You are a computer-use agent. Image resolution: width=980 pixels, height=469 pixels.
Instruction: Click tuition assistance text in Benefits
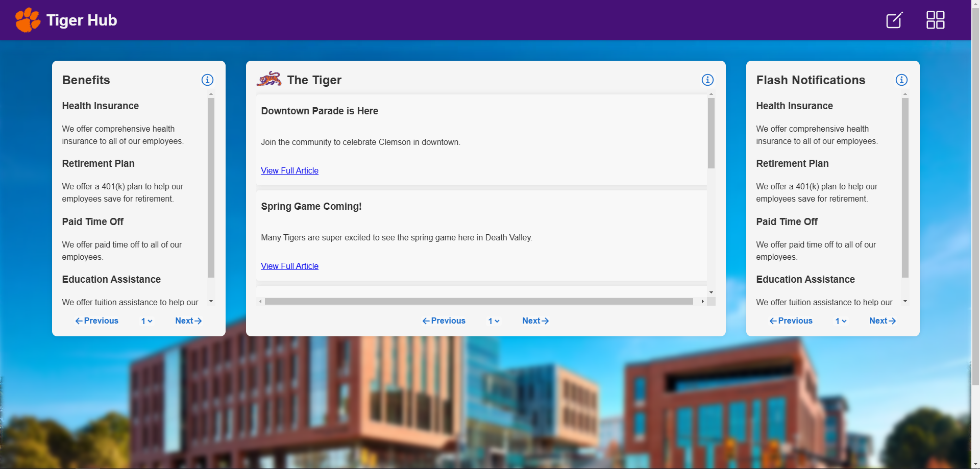click(130, 302)
